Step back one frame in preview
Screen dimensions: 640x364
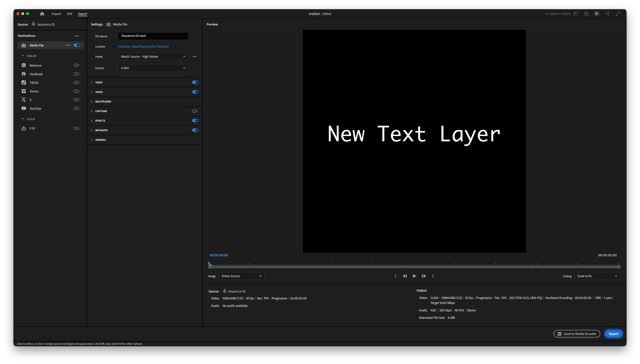405,276
